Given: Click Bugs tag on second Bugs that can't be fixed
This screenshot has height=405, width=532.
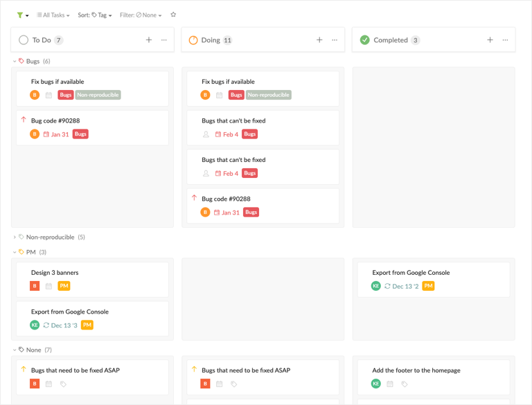Looking at the screenshot, I should pos(249,173).
